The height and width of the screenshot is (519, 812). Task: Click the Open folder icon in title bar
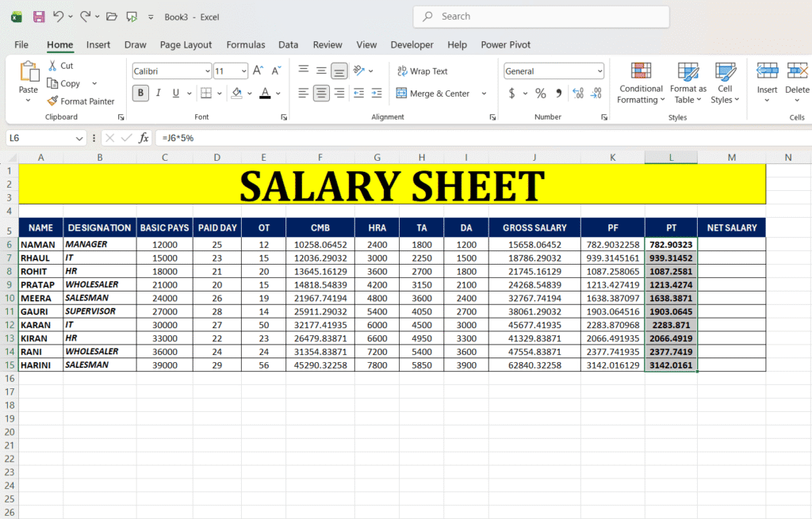point(111,17)
